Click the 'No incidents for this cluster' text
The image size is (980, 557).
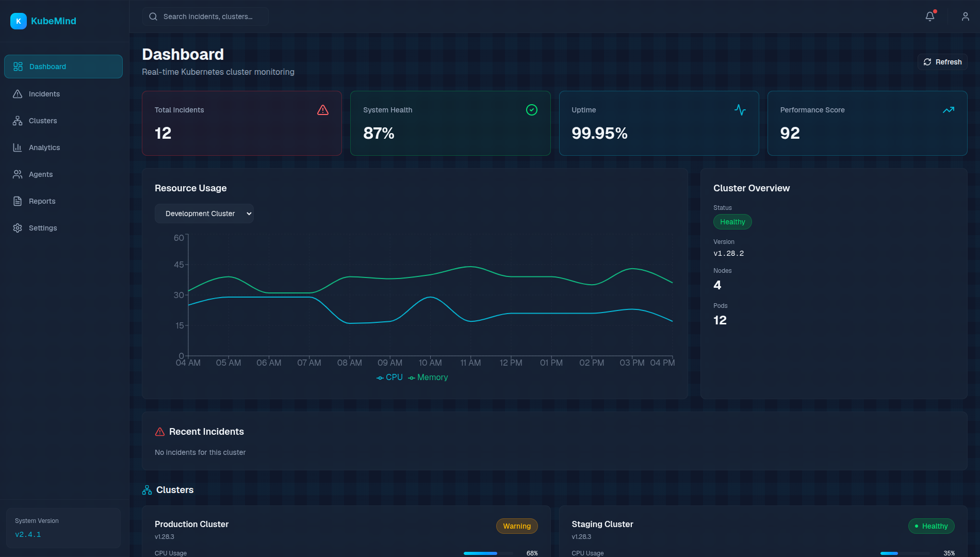tap(200, 452)
